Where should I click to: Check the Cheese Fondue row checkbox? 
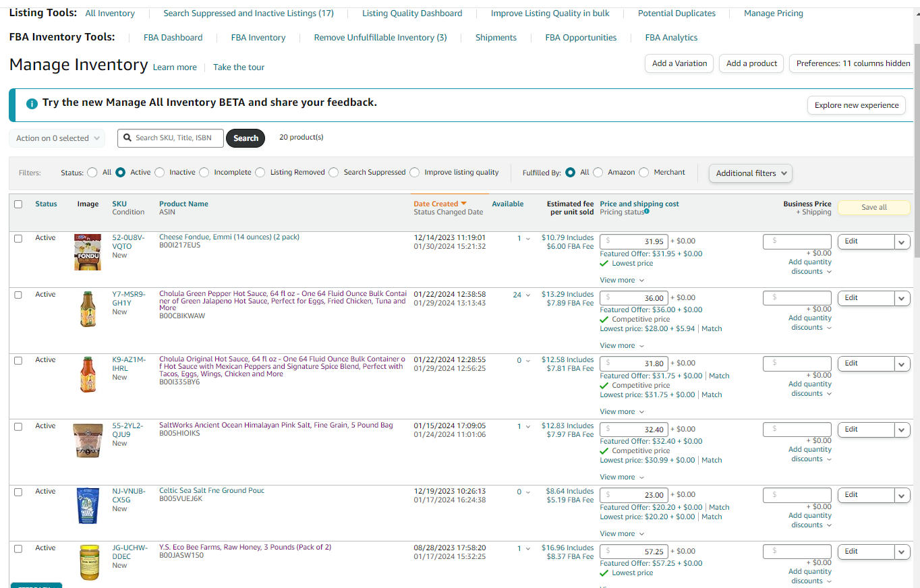click(18, 238)
